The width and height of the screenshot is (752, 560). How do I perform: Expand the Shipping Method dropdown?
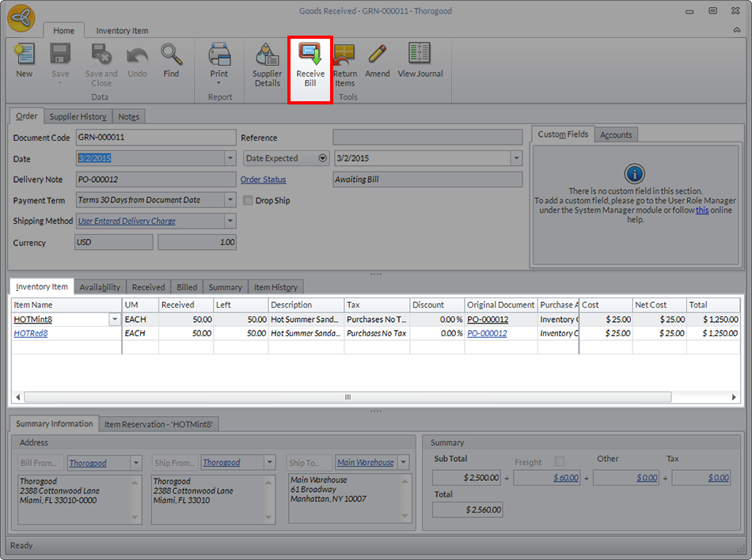pos(230,221)
